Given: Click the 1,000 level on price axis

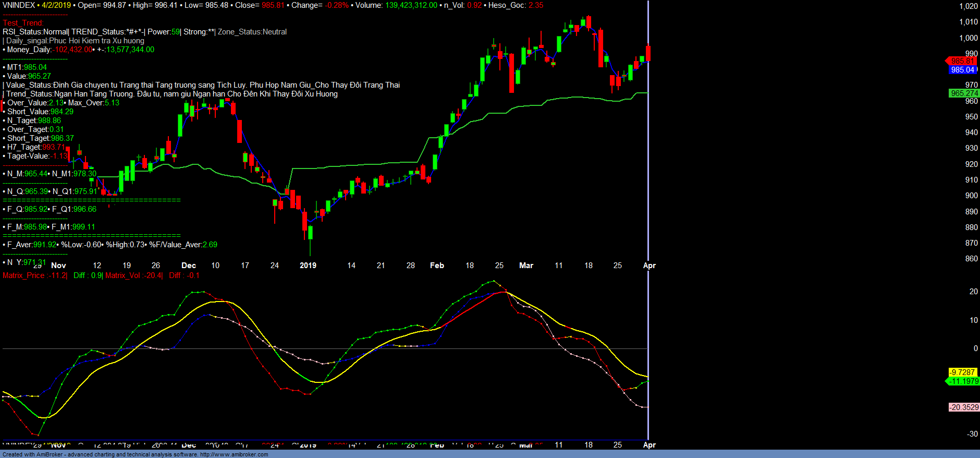Looking at the screenshot, I should click(x=969, y=38).
